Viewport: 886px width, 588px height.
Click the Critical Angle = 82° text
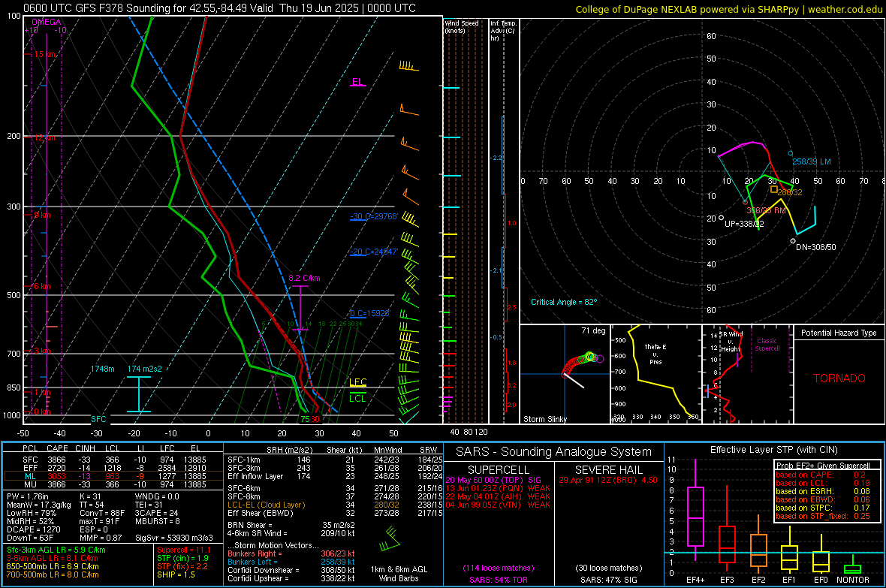pyautogui.click(x=564, y=302)
